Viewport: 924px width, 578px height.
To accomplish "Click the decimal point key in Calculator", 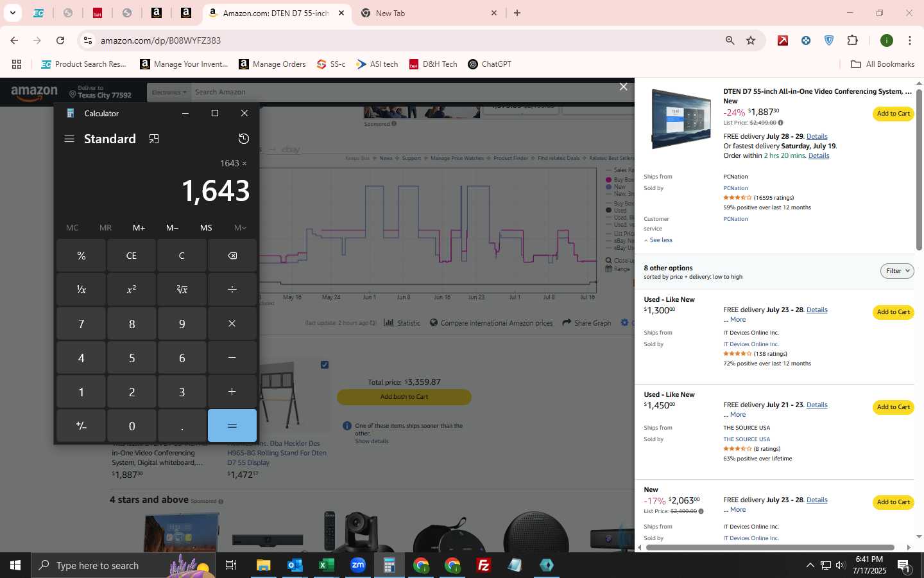I will [x=182, y=426].
